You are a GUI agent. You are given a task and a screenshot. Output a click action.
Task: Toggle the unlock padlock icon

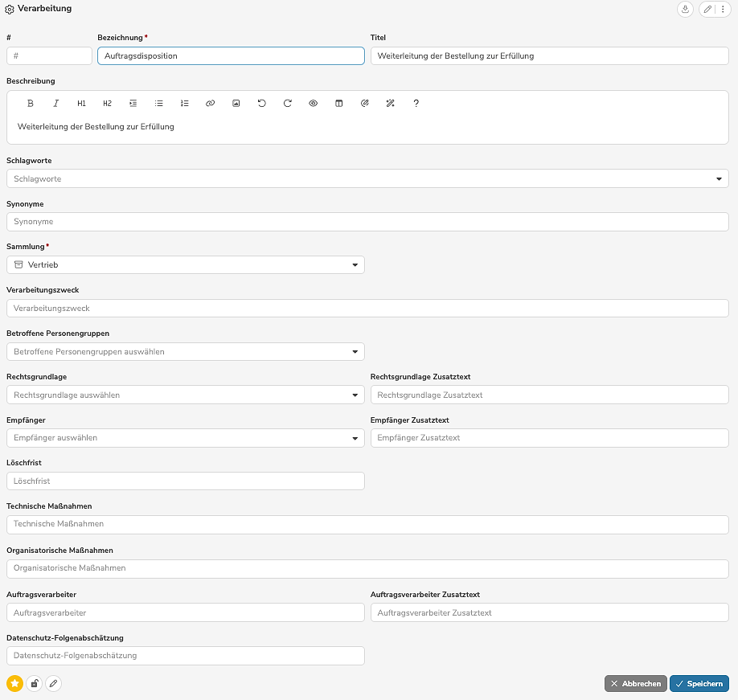click(35, 684)
